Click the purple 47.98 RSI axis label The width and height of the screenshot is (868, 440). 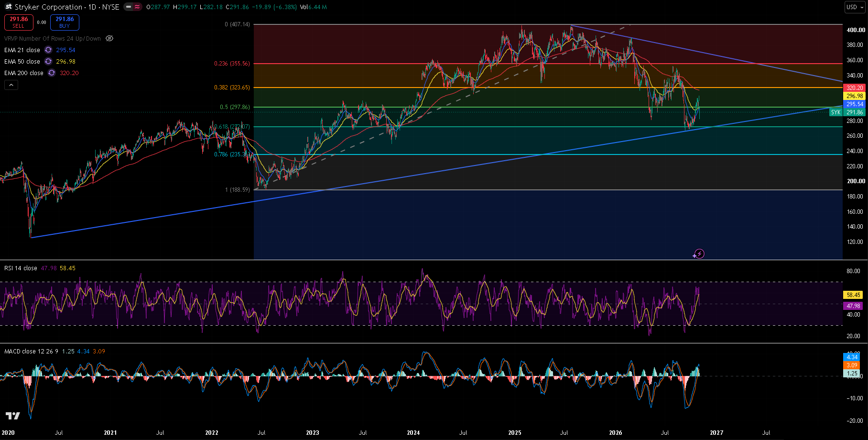[853, 306]
